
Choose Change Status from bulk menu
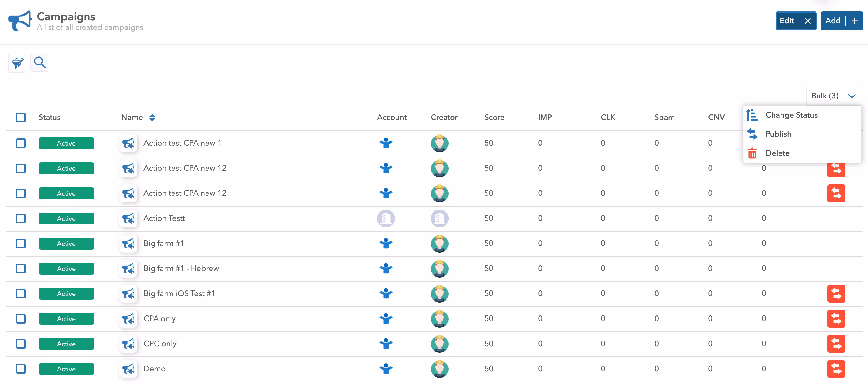click(791, 115)
